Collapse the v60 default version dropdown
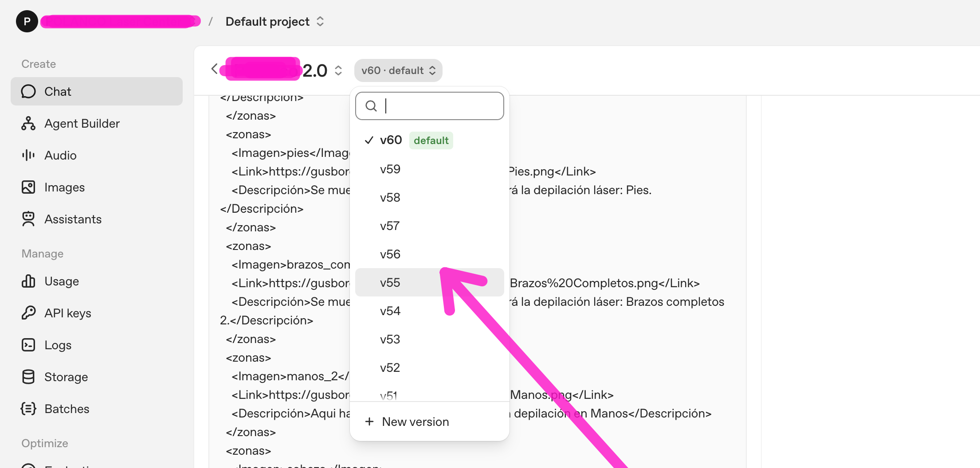The image size is (980, 468). pos(398,70)
